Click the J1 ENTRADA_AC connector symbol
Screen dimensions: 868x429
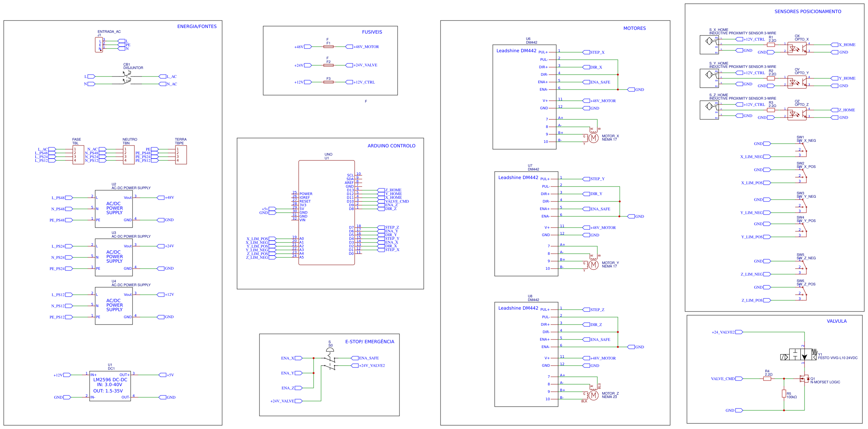[99, 45]
